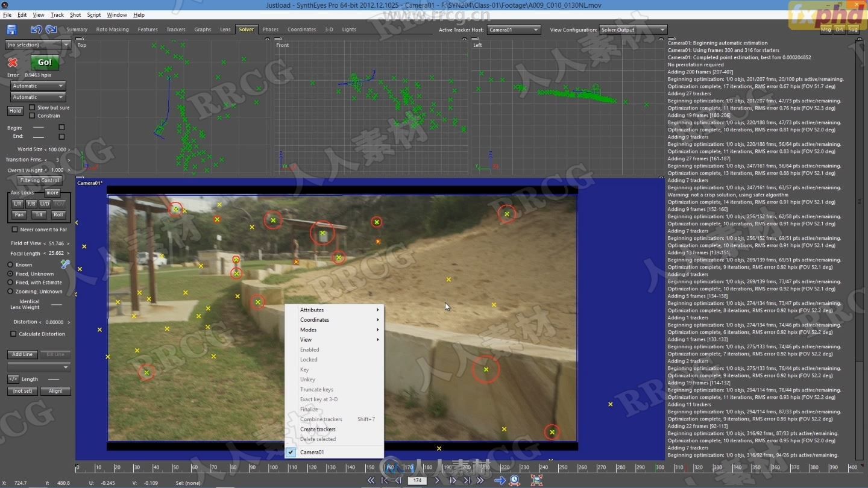
Task: Click the Save floppy disk icon
Action: click(x=11, y=30)
